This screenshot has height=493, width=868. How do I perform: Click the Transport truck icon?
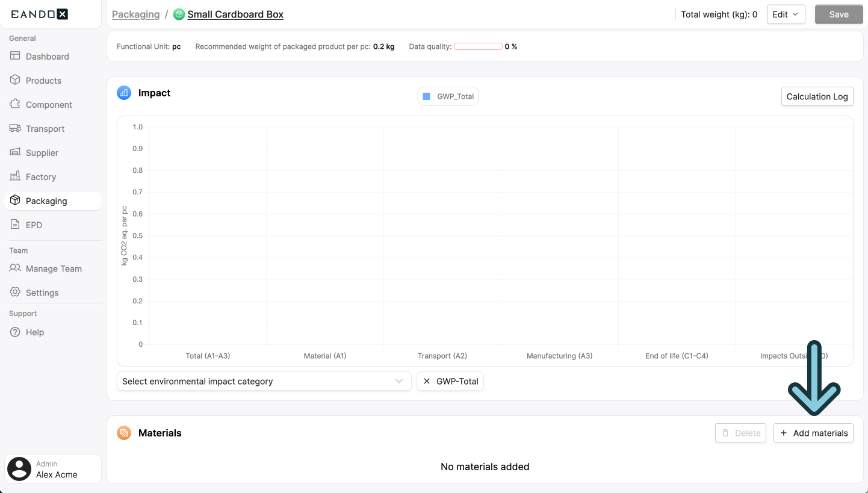click(15, 128)
